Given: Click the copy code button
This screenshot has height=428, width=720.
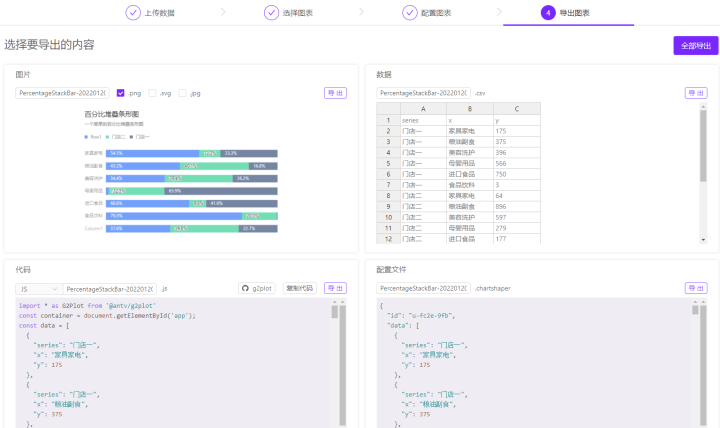Looking at the screenshot, I should click(299, 288).
